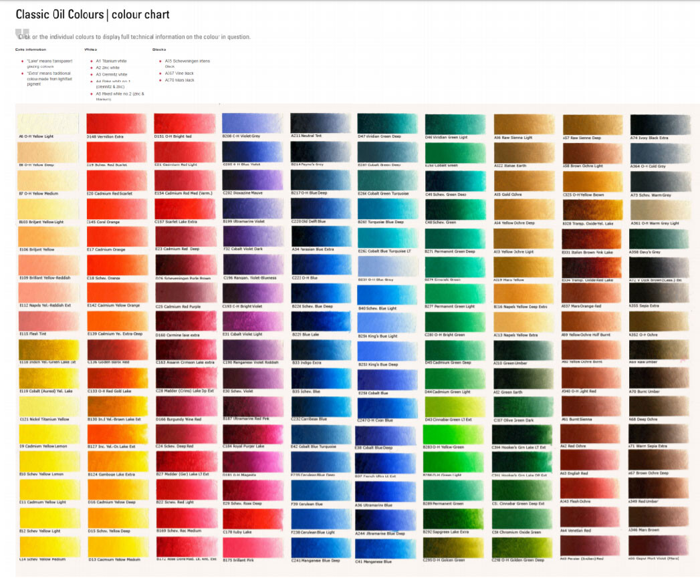Viewport: 700px width, 588px height.
Task: Click the E264 Cobalt Green Turquoise swatch
Action: (x=388, y=180)
